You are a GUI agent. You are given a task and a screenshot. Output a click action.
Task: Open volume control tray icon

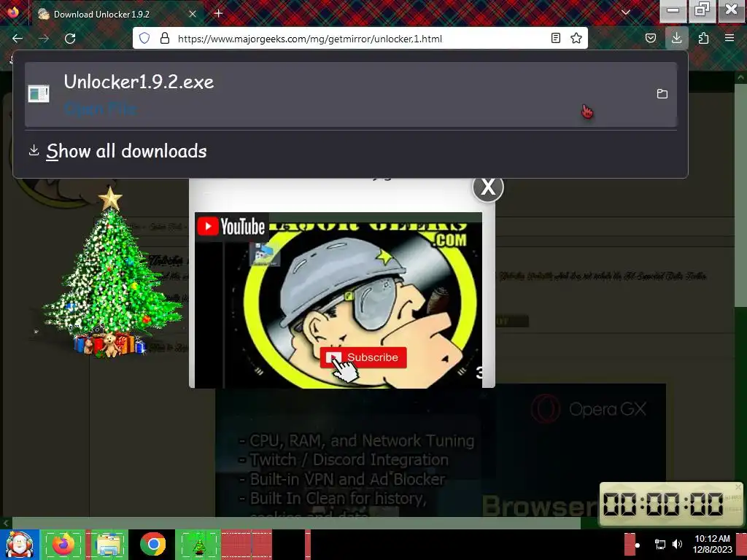coord(677,544)
